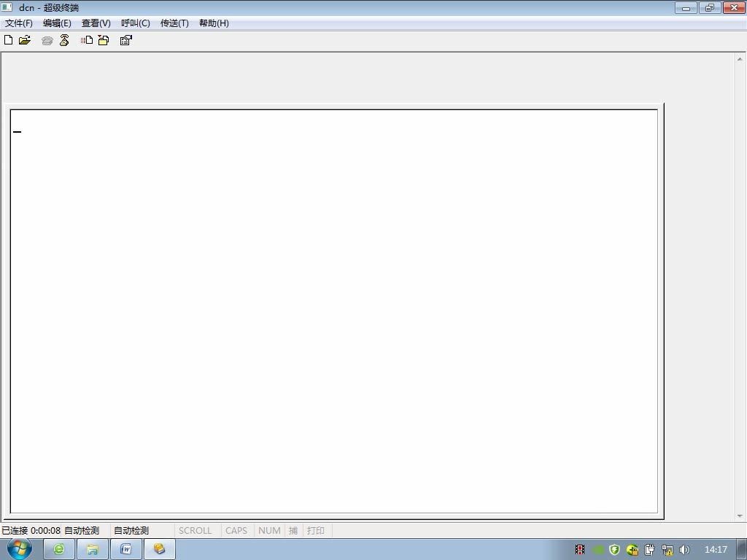Click the 捕 status indicator
Screen dimensions: 747x560
click(293, 531)
